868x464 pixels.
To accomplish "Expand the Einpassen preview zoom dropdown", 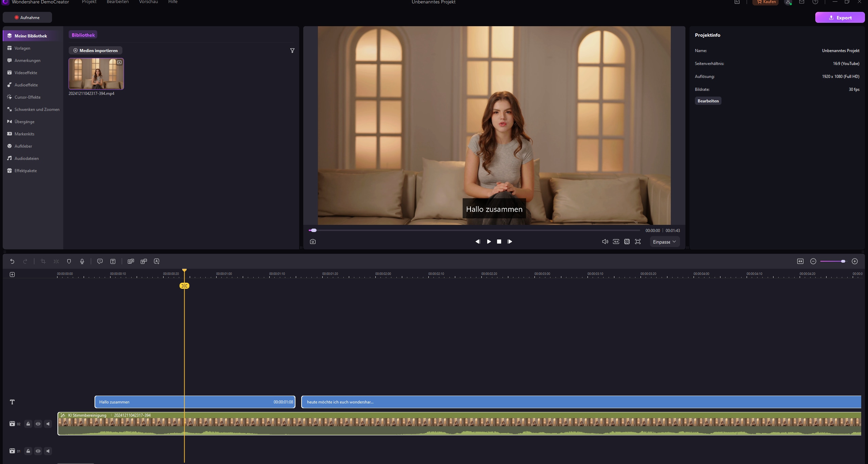I will (x=665, y=242).
